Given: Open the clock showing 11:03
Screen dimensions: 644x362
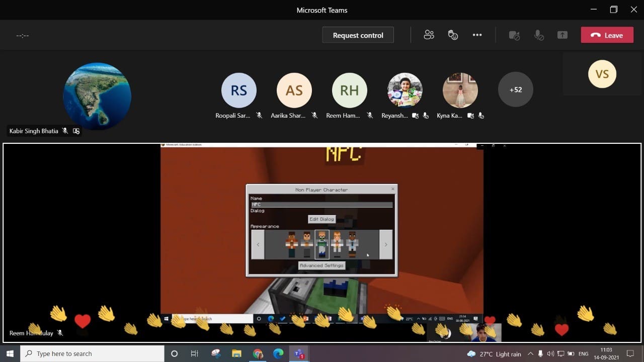Looking at the screenshot, I should click(x=606, y=354).
